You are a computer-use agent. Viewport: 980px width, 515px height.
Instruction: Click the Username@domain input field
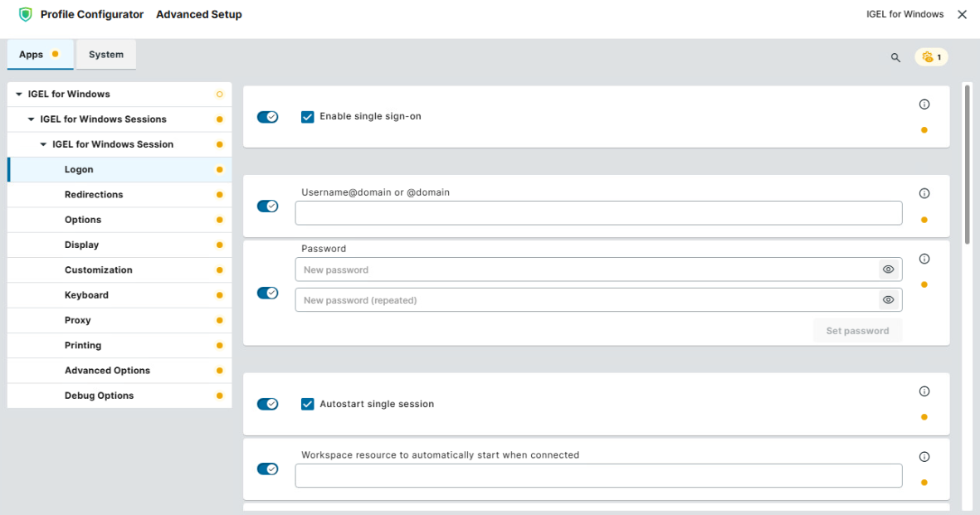click(x=597, y=213)
